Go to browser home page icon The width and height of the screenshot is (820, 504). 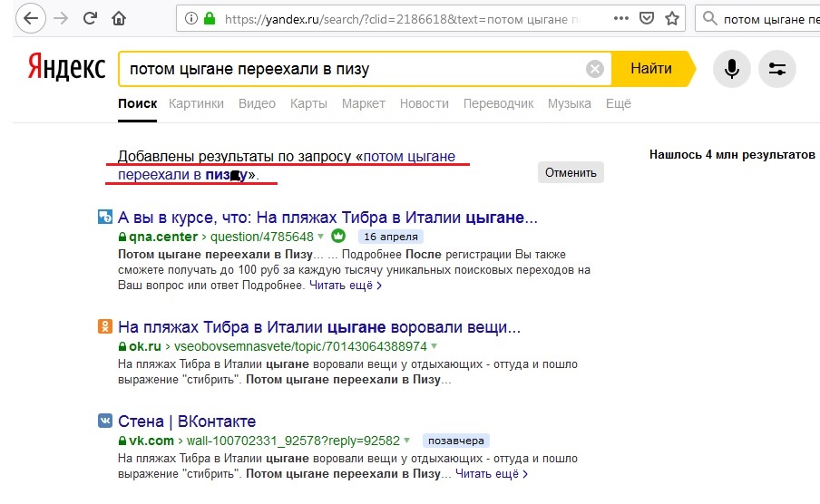point(119,17)
